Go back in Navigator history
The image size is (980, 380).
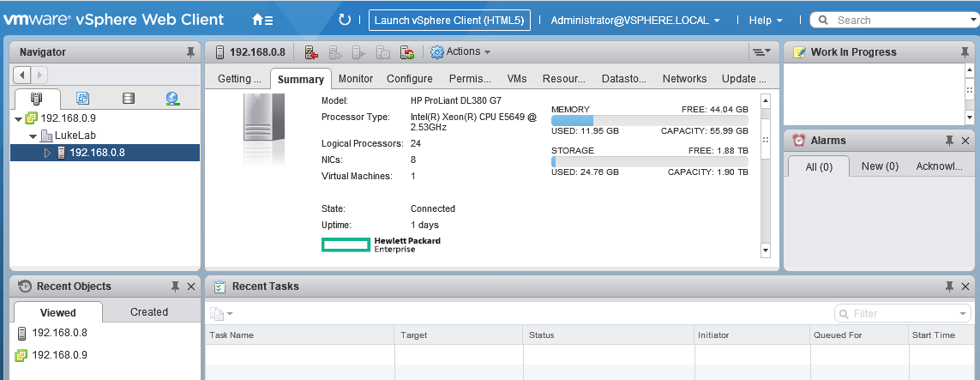click(x=22, y=75)
